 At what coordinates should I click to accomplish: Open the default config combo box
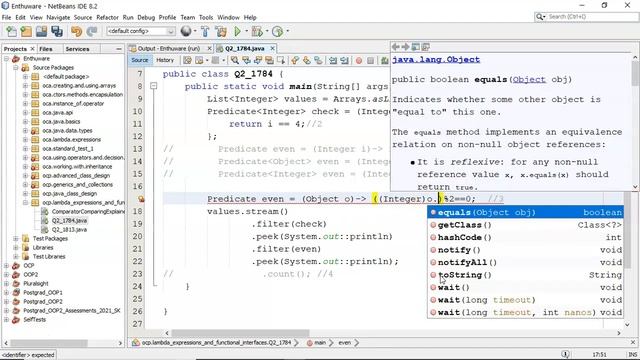pos(141,31)
